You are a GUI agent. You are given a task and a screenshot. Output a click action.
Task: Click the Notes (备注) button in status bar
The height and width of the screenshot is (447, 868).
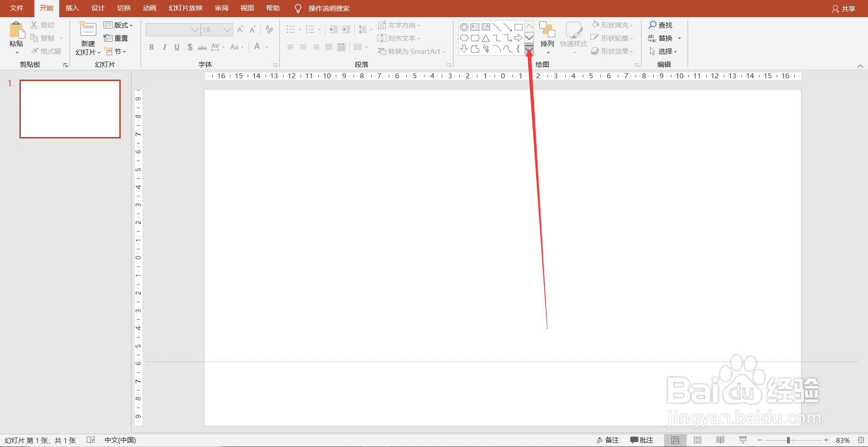pos(608,440)
